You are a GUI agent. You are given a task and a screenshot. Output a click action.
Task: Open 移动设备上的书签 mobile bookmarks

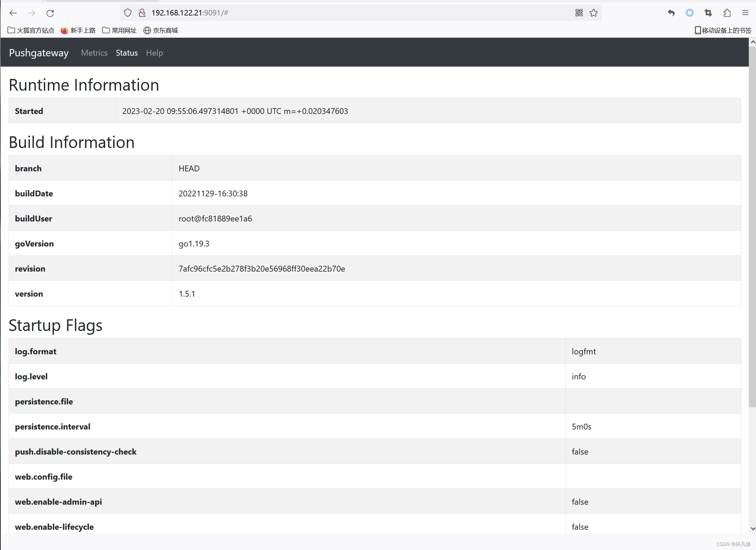pos(723,31)
